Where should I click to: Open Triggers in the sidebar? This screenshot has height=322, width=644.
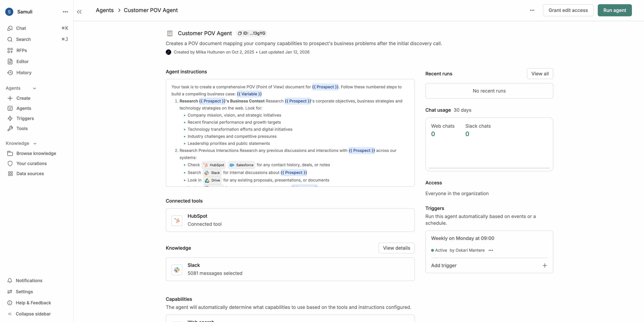click(x=25, y=118)
